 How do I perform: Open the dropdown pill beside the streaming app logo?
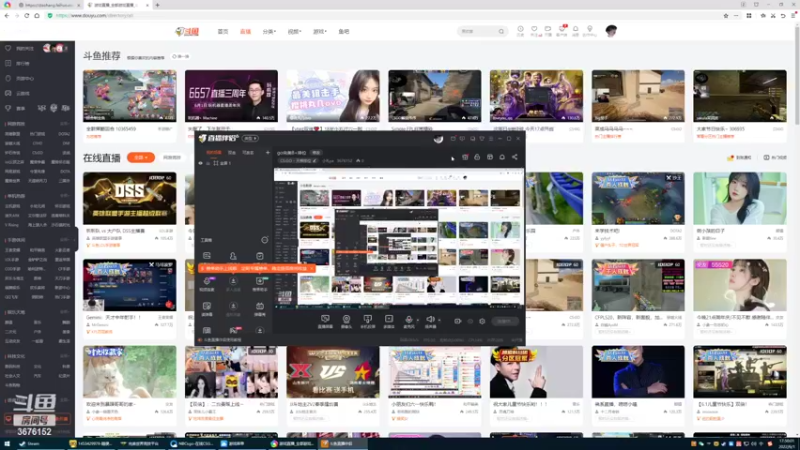(251, 138)
